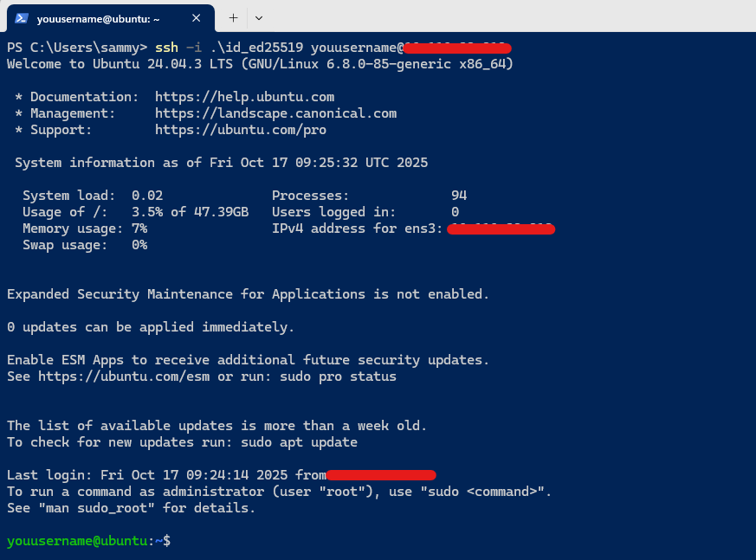Viewport: 756px width, 560px height.
Task: Open the https://landscape.canonical.com management link
Action: (275, 113)
